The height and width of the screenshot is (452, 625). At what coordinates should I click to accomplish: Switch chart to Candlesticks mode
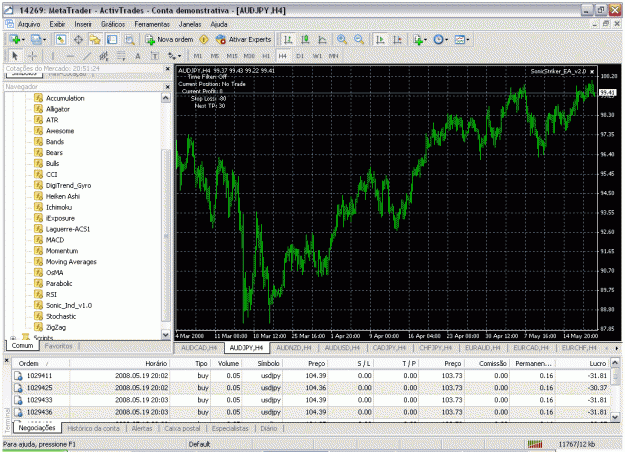click(305, 39)
